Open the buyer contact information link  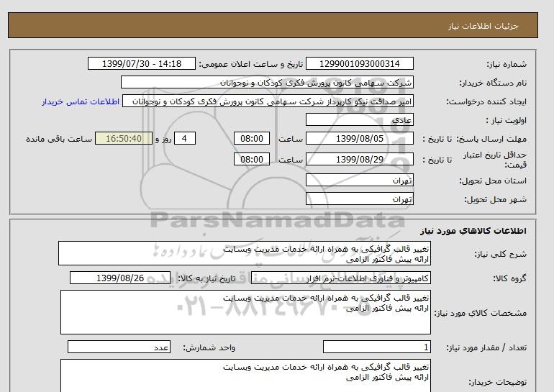(x=81, y=101)
